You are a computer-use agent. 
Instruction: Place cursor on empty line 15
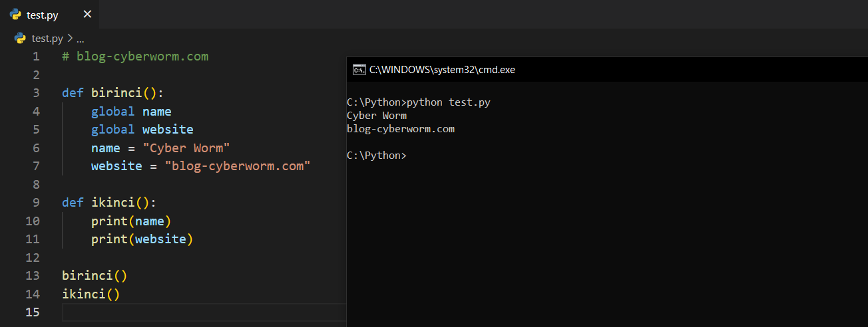point(200,312)
